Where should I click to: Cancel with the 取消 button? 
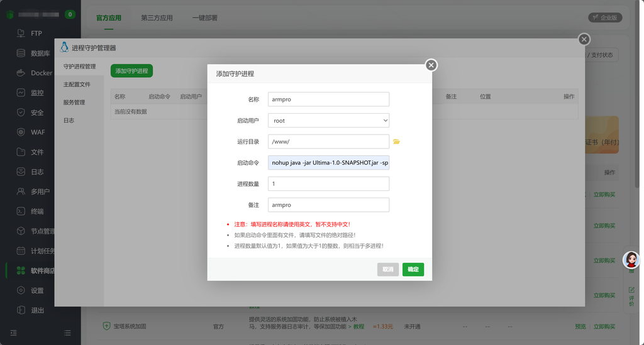(387, 270)
